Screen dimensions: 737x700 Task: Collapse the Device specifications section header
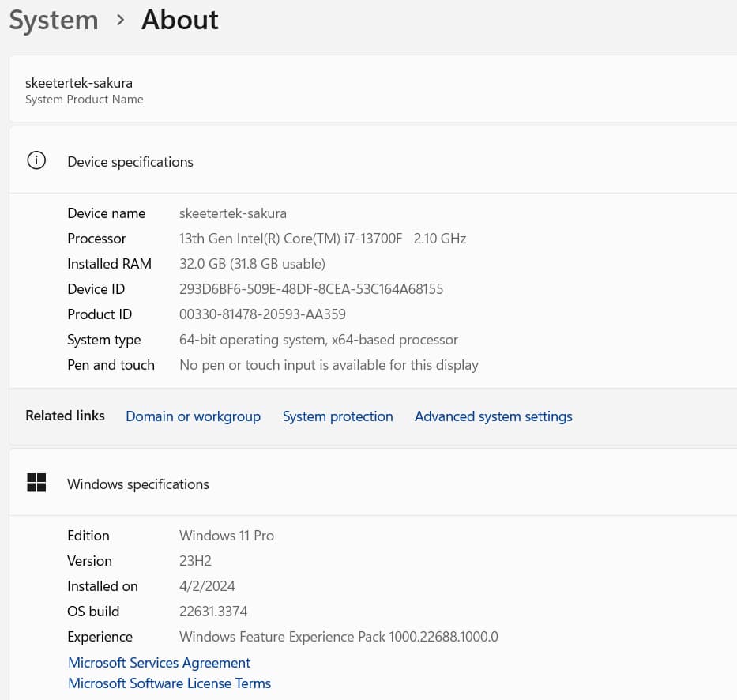[130, 162]
